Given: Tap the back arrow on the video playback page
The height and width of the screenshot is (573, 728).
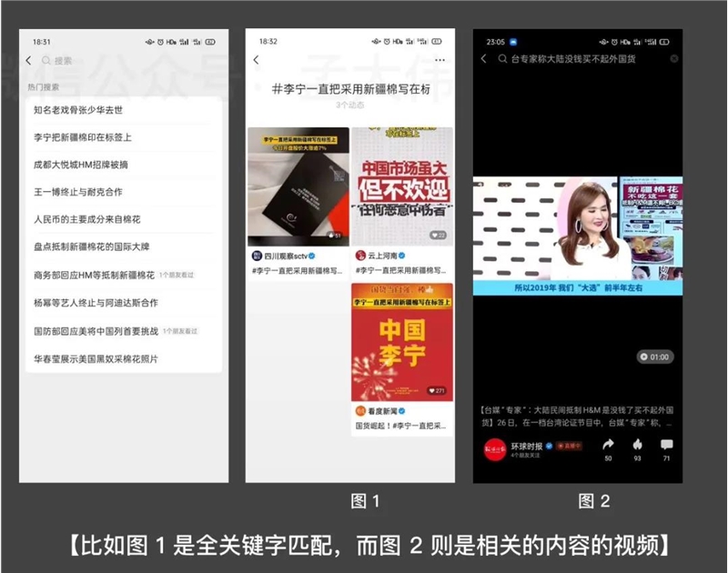Looking at the screenshot, I should coord(483,57).
